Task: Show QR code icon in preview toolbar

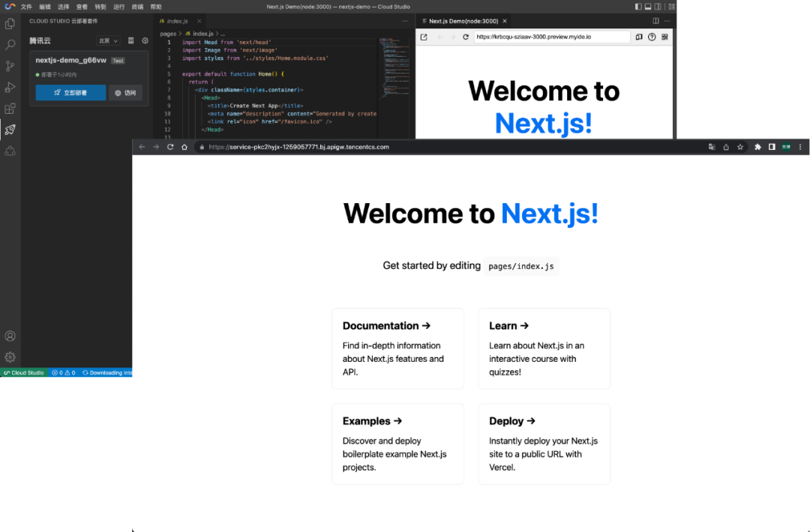Action: tap(664, 37)
